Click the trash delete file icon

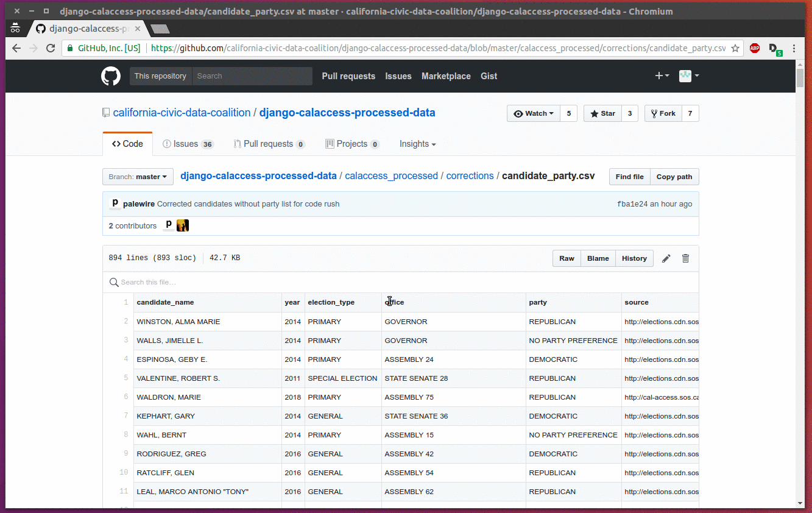click(685, 258)
